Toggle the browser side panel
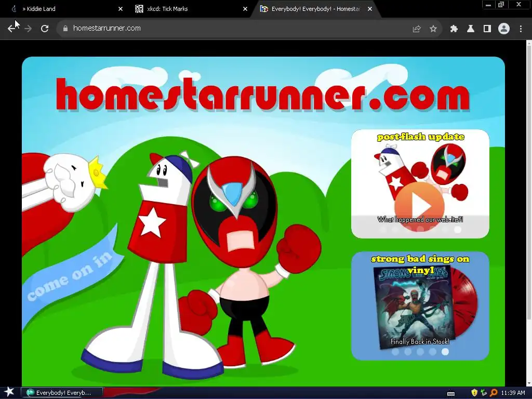532x399 pixels. pyautogui.click(x=487, y=29)
